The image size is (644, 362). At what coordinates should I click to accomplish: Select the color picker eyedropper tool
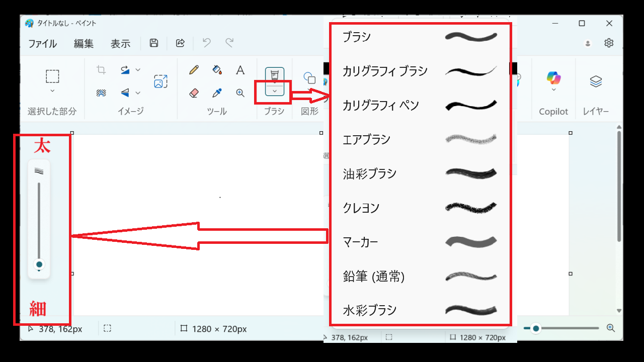pyautogui.click(x=217, y=93)
